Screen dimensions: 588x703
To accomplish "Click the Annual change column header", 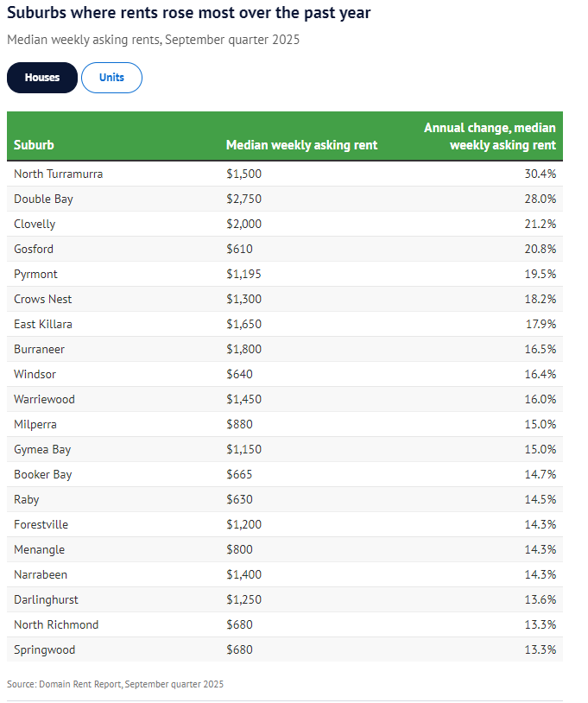I will click(x=490, y=136).
